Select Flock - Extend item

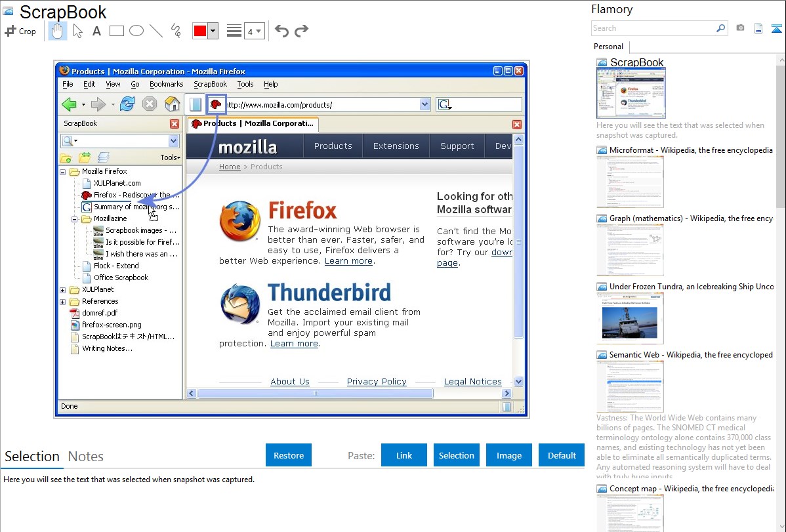tap(116, 266)
